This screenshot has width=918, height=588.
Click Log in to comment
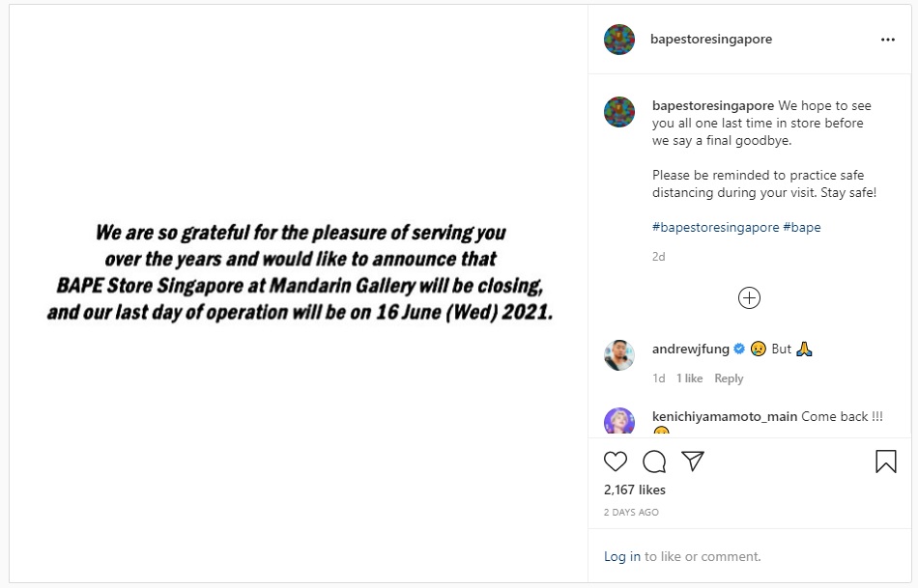[621, 556]
